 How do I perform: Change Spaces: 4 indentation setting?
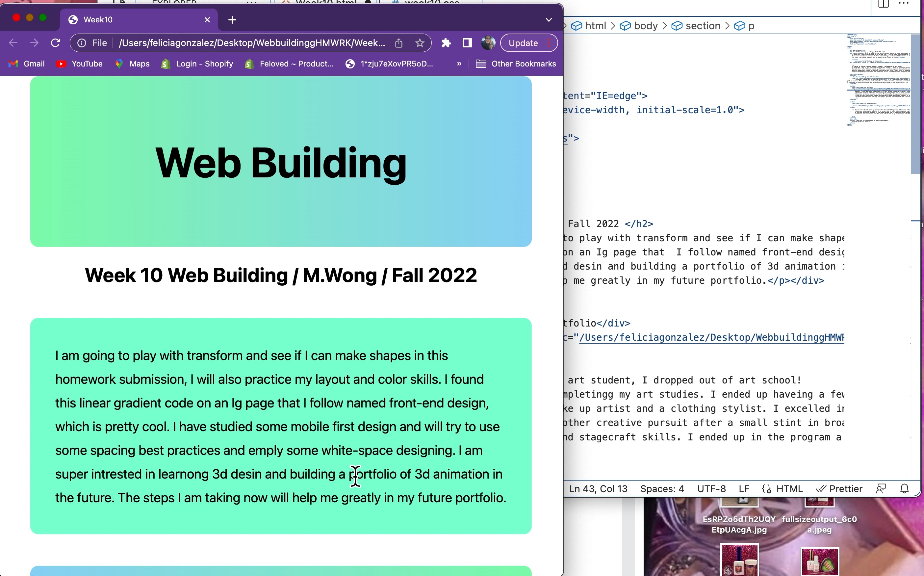pos(662,488)
